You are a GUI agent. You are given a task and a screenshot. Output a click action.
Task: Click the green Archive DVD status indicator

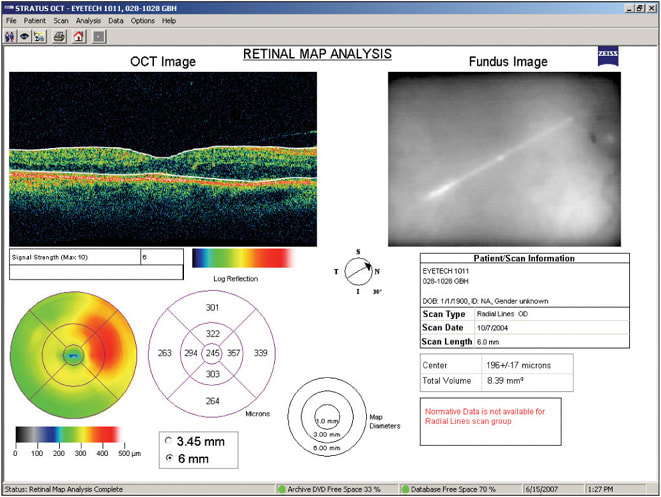pyautogui.click(x=282, y=489)
